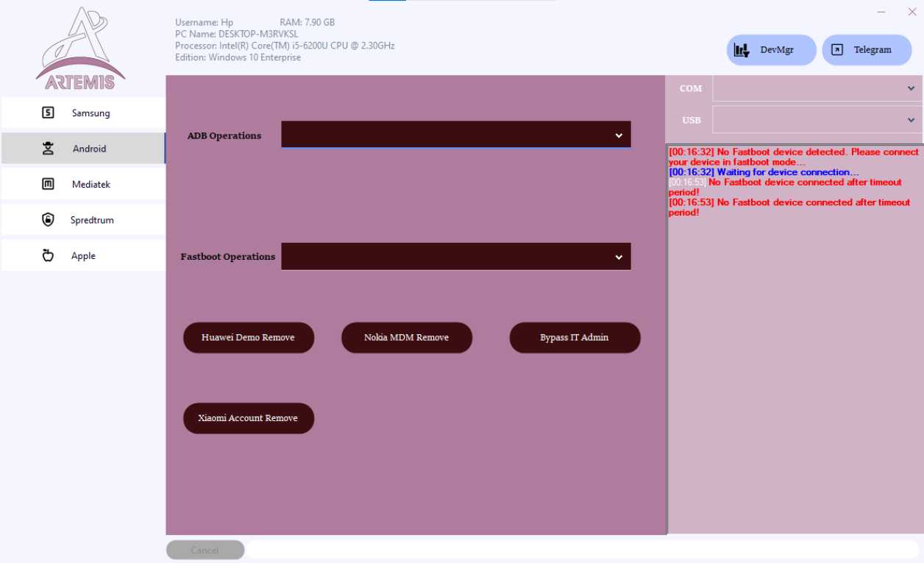Click the Mediatek 'M' icon in sidebar

[x=48, y=183]
